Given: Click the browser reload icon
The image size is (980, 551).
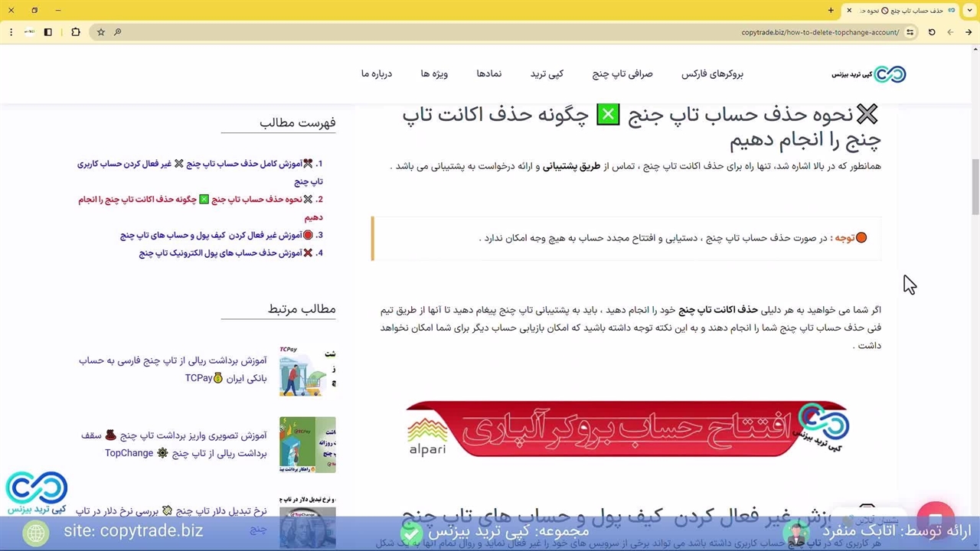Looking at the screenshot, I should 932,32.
